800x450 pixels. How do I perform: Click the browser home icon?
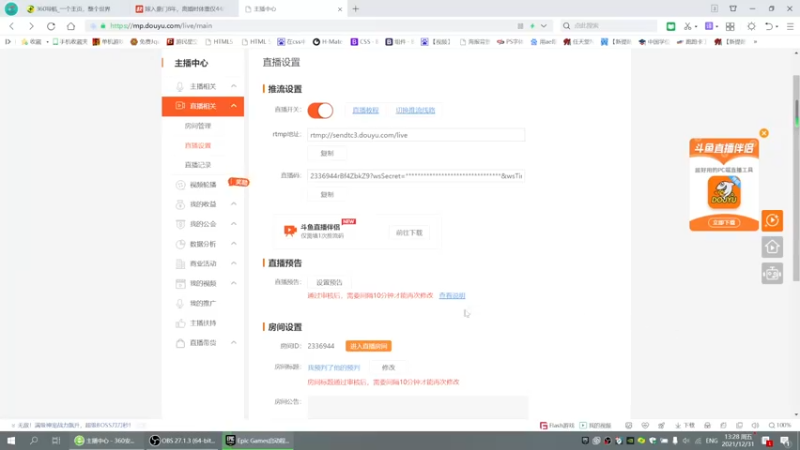coord(71,26)
